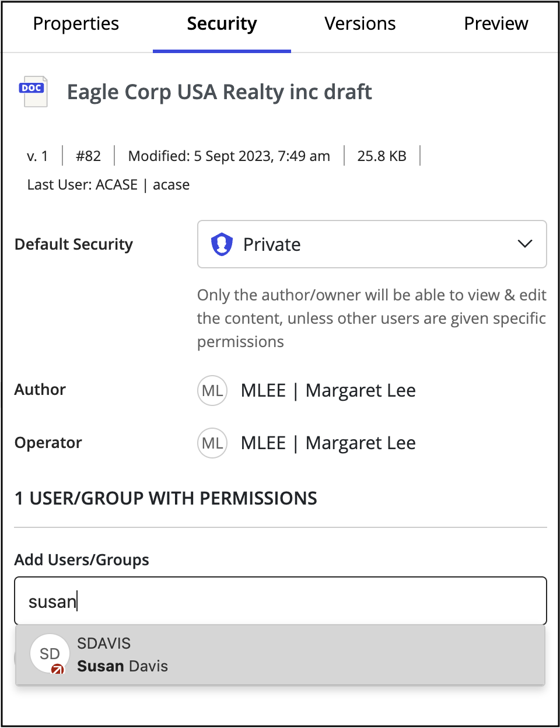Viewport: 560px width, 728px height.
Task: Select the Security tab
Action: [x=222, y=24]
